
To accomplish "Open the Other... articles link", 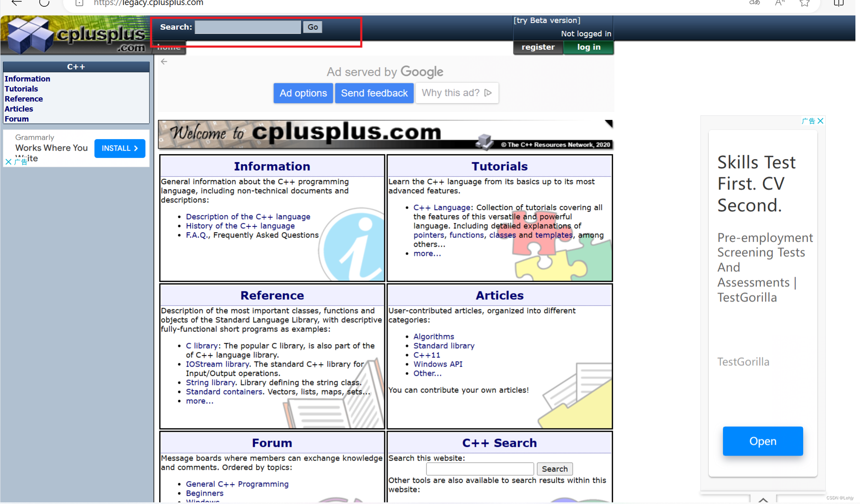I will pyautogui.click(x=427, y=373).
